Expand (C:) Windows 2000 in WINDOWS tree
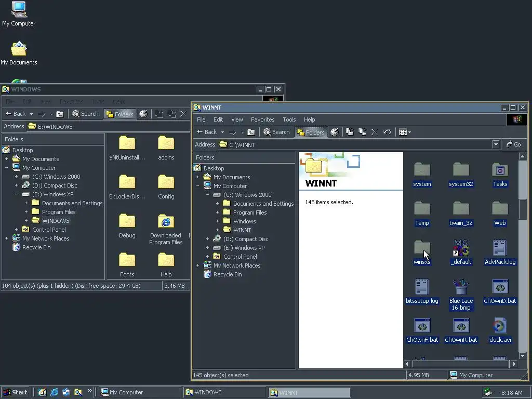Viewport: 532px width, 399px height. 16,177
